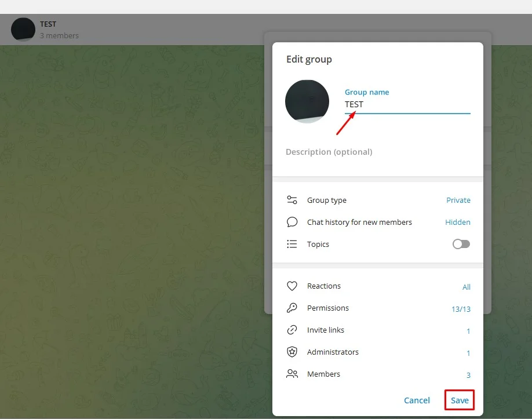The image size is (532, 419).
Task: Open the Invite links section
Action: point(377,330)
